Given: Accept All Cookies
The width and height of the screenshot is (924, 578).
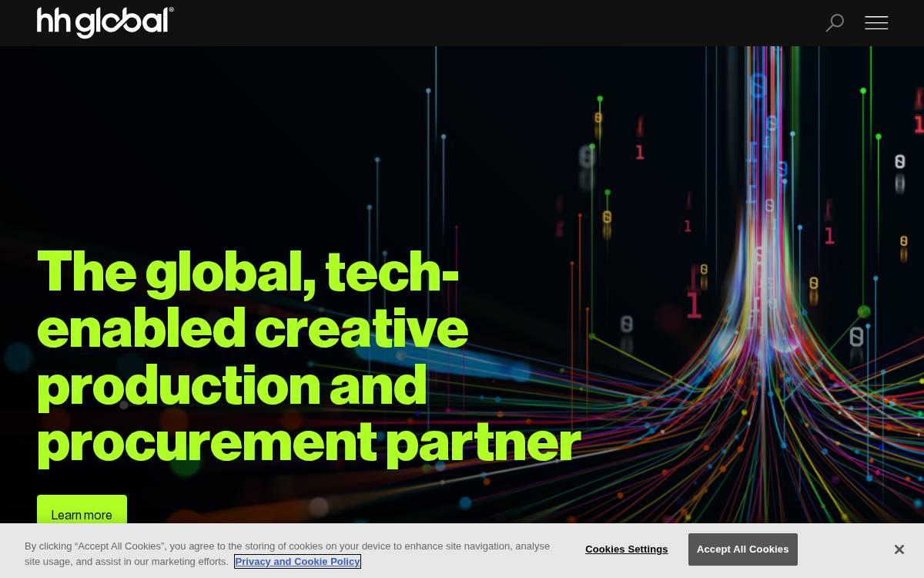Looking at the screenshot, I should (742, 549).
